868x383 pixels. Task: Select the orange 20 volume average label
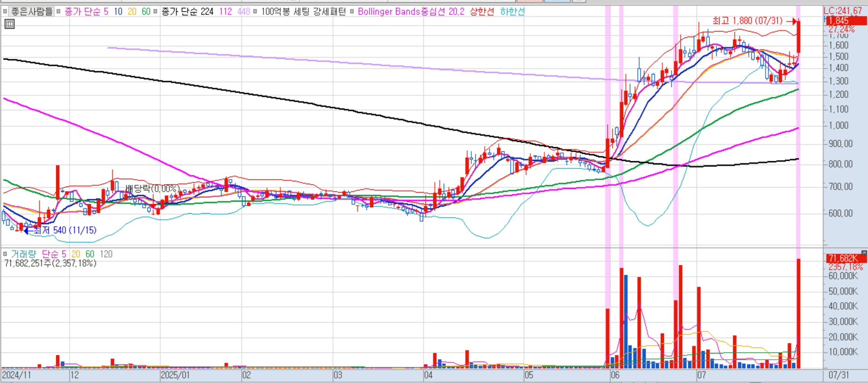(76, 254)
